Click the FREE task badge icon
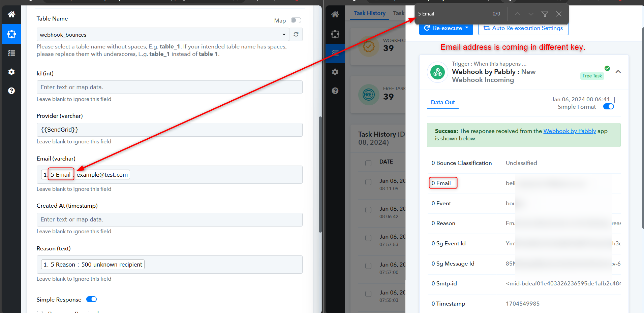The width and height of the screenshot is (644, 313). click(x=369, y=95)
